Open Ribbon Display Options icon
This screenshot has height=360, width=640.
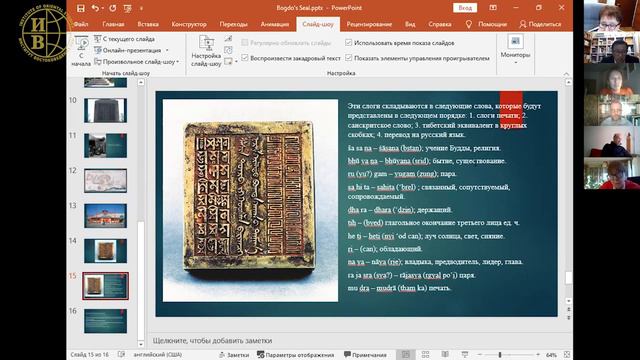(x=493, y=8)
